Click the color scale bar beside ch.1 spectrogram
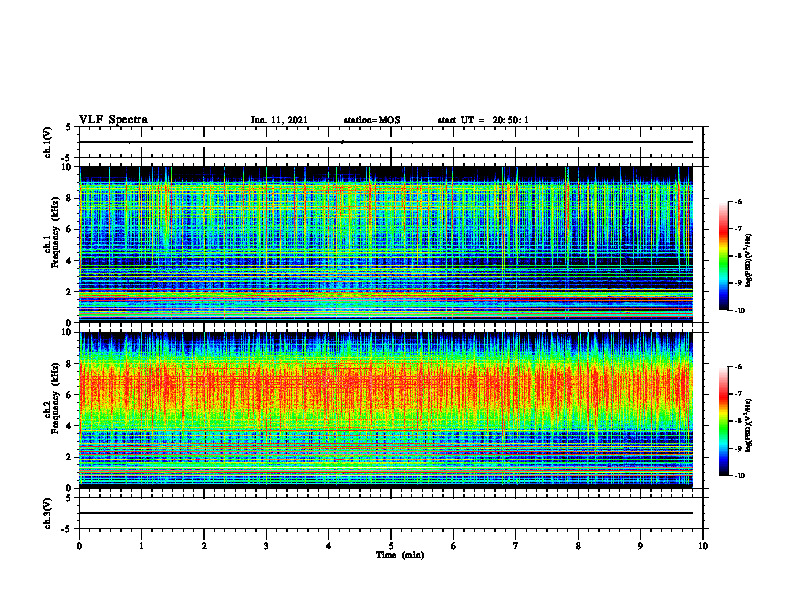Viewport: 792px width, 612px height. click(x=723, y=256)
